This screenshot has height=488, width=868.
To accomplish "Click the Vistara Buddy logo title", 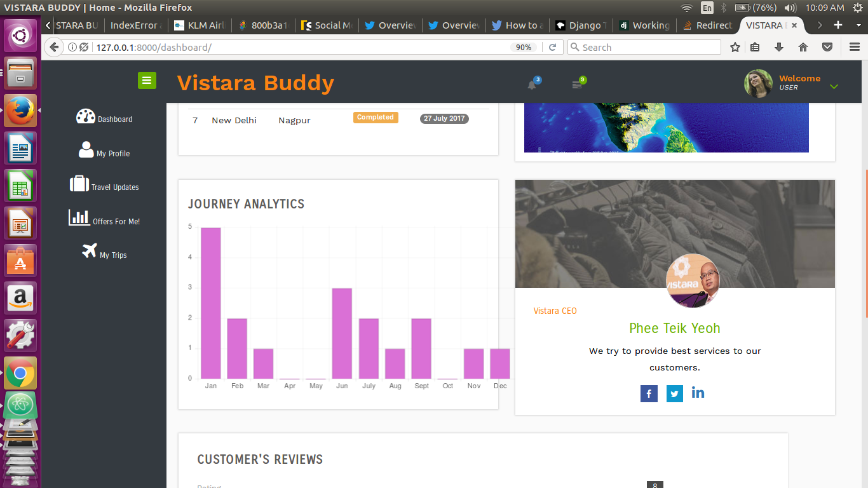I will tap(255, 83).
